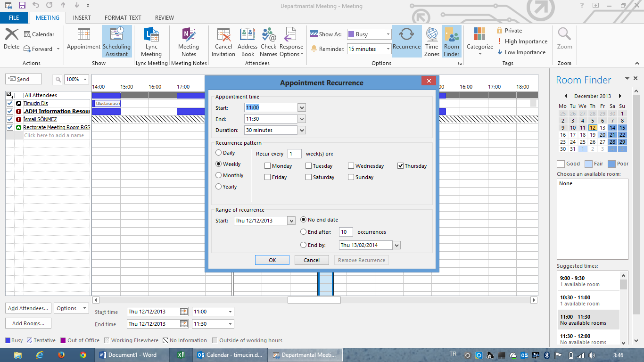This screenshot has width=644, height=362.
Task: Select the Yearly recurrence pattern
Action: [226, 187]
